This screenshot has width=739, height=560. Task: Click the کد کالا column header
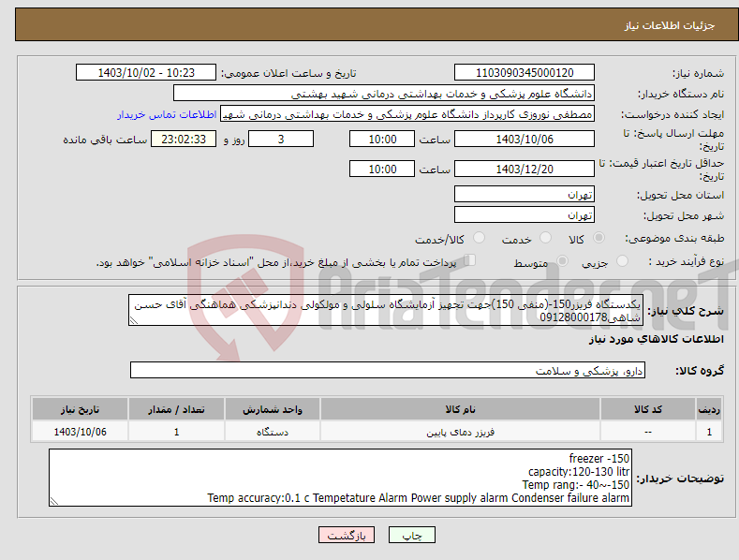coord(648,409)
